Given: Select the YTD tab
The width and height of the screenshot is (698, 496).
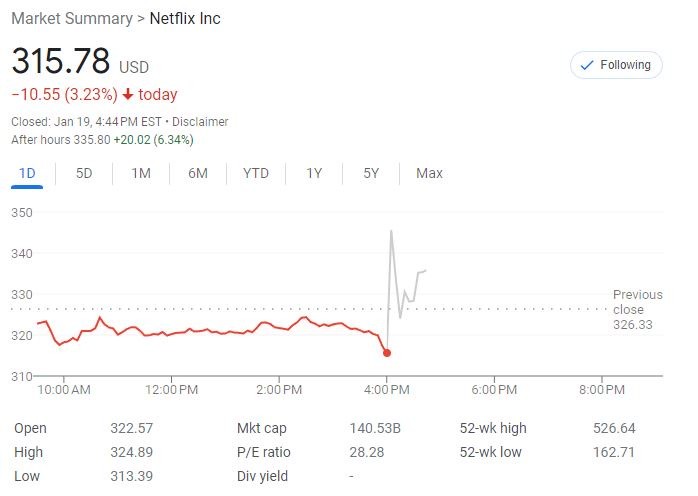Looking at the screenshot, I should (256, 173).
